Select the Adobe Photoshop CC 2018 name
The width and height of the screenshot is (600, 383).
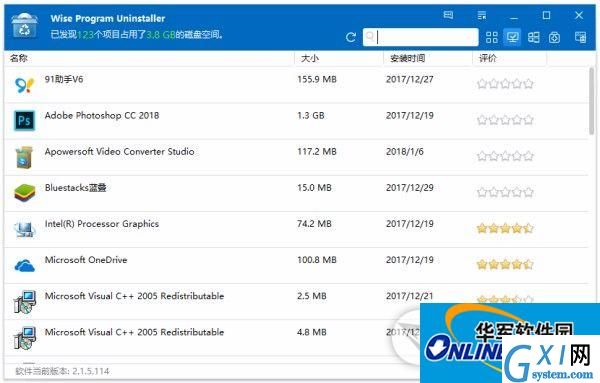click(102, 116)
